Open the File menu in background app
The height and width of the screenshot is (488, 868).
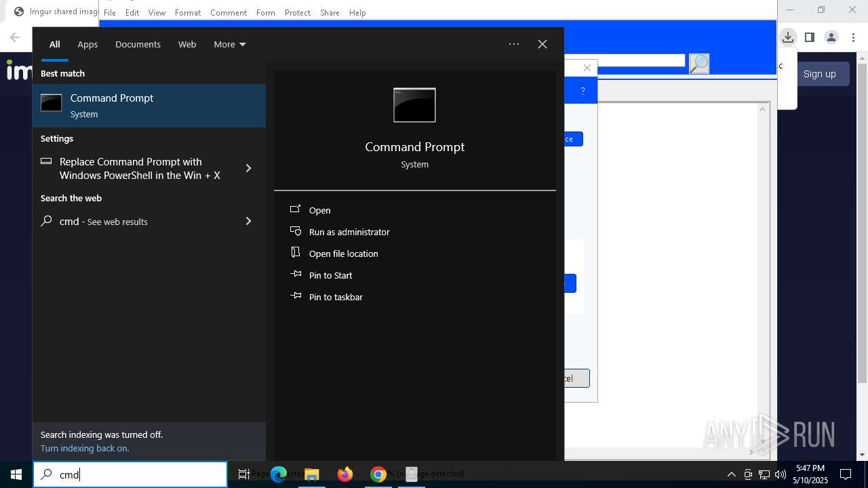pos(110,12)
